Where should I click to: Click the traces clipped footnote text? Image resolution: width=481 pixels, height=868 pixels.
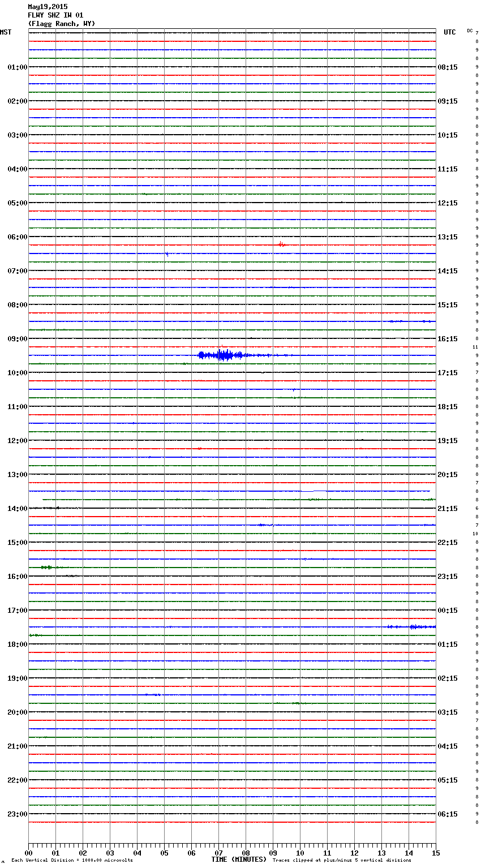click(x=342, y=861)
